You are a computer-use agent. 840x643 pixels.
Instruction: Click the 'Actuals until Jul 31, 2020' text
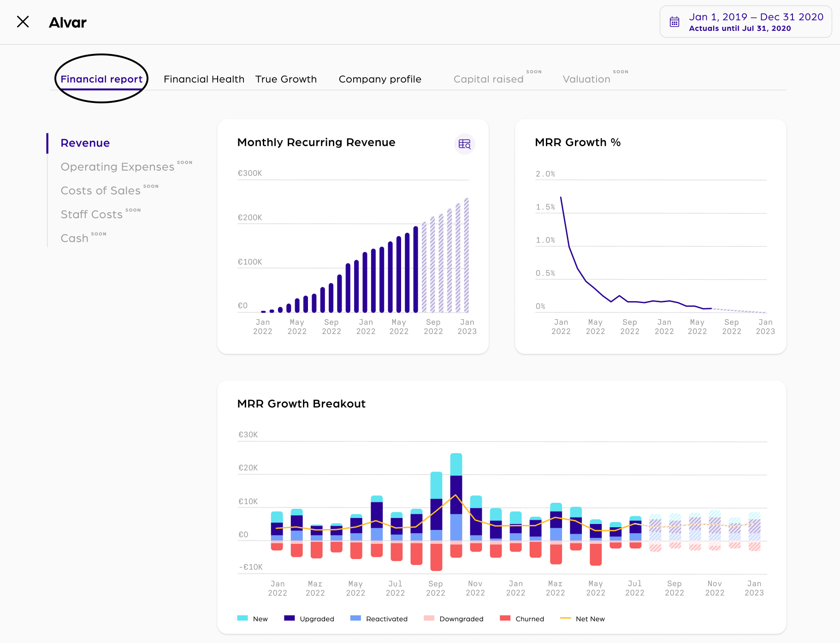coord(740,28)
